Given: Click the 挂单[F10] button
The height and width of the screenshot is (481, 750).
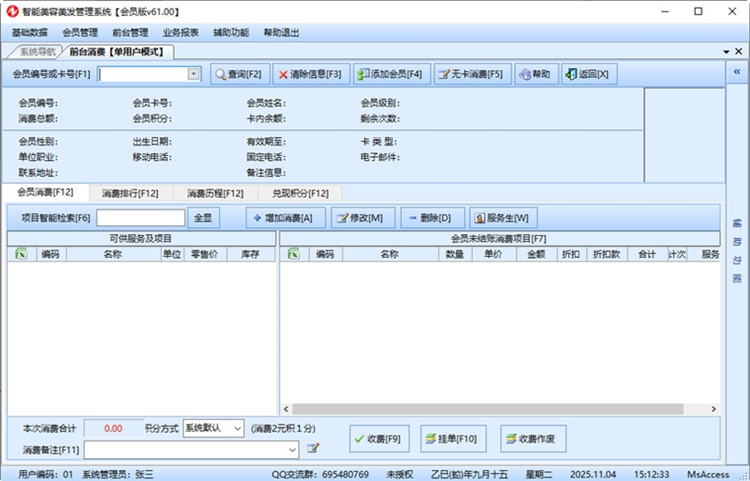Looking at the screenshot, I should (453, 438).
